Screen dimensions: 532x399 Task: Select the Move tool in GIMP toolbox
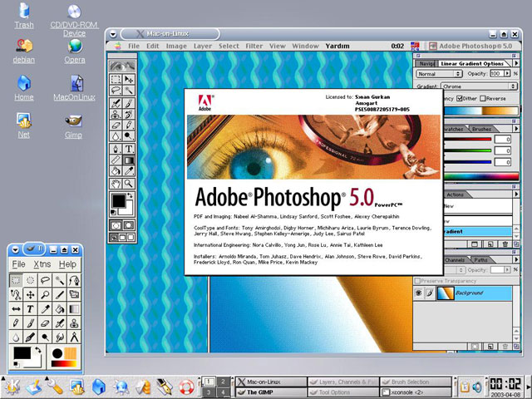coord(31,294)
